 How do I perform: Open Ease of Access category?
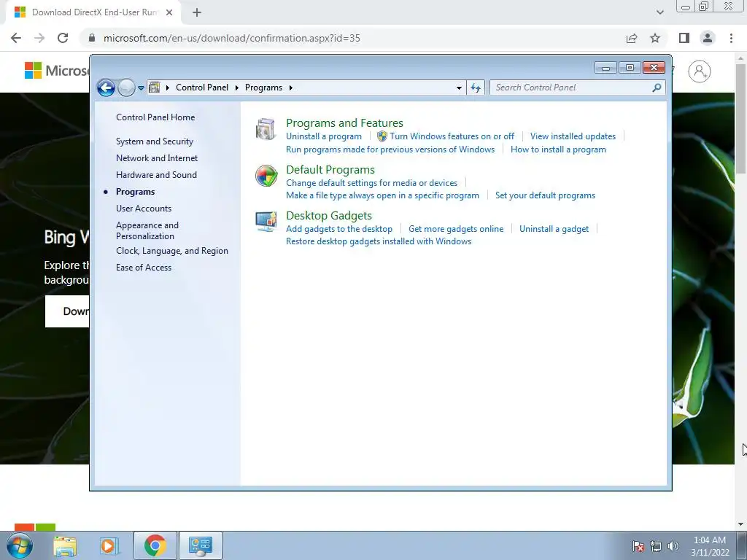[x=144, y=268]
